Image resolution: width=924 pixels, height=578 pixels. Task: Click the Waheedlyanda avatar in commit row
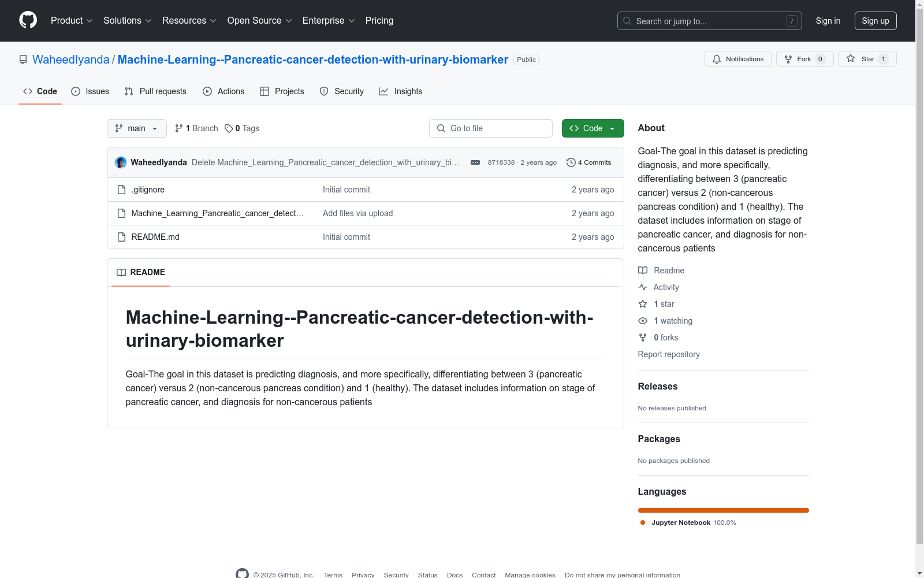click(121, 162)
